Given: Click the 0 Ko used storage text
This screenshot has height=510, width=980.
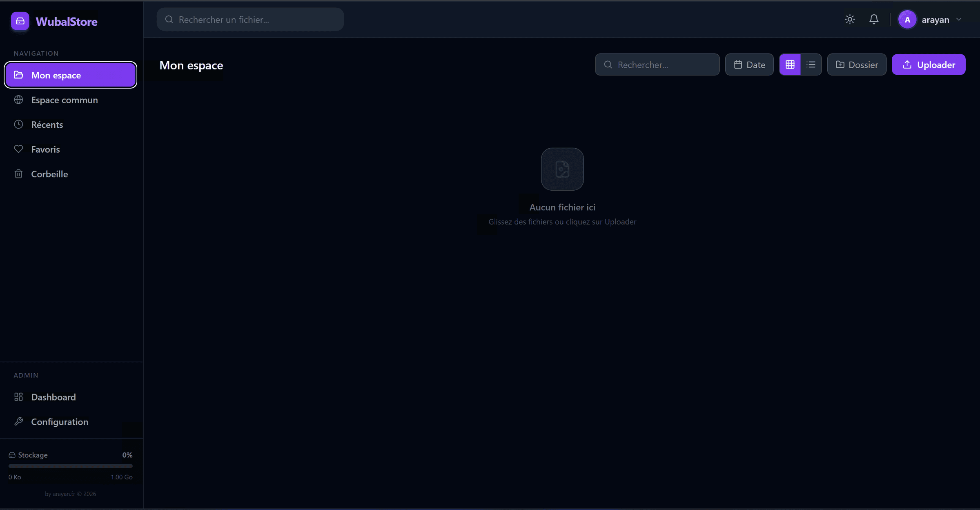Looking at the screenshot, I should [x=15, y=477].
